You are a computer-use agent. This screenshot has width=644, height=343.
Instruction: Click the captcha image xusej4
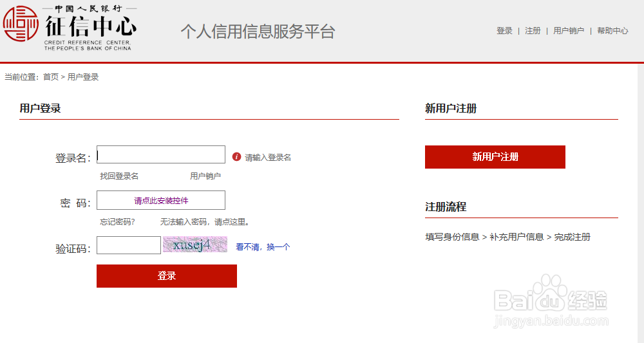(195, 245)
